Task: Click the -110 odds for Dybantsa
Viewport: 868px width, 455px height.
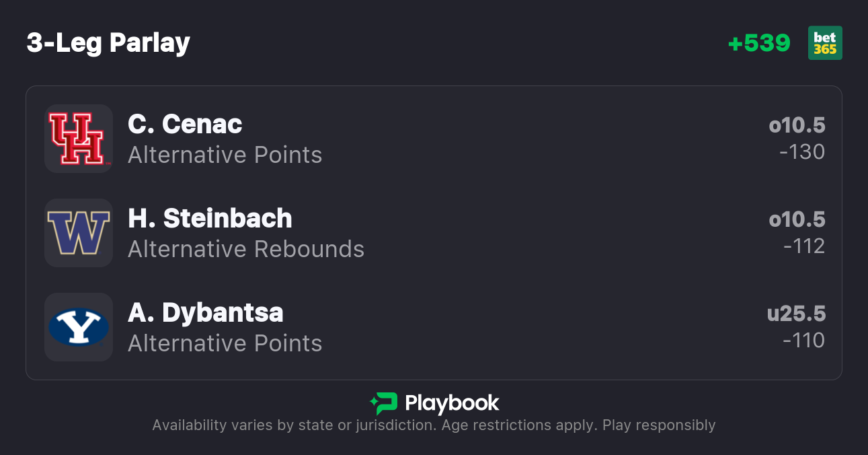Action: [803, 341]
